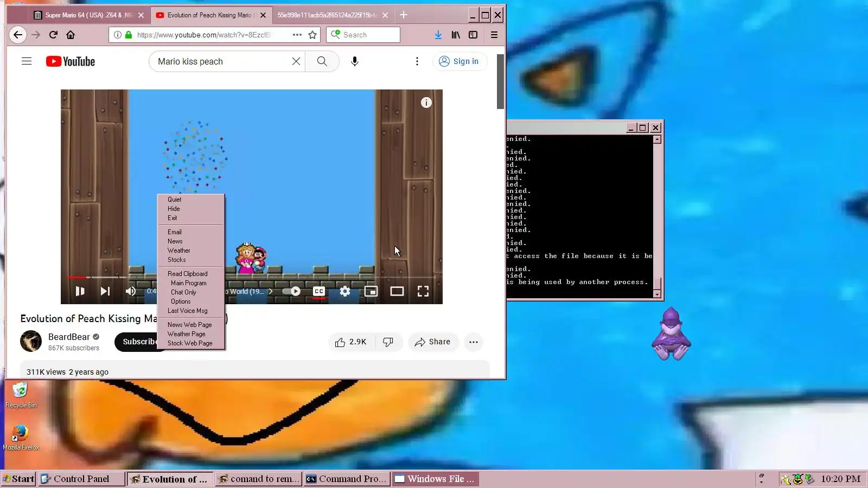Show site information icon in address bar

point(118,35)
